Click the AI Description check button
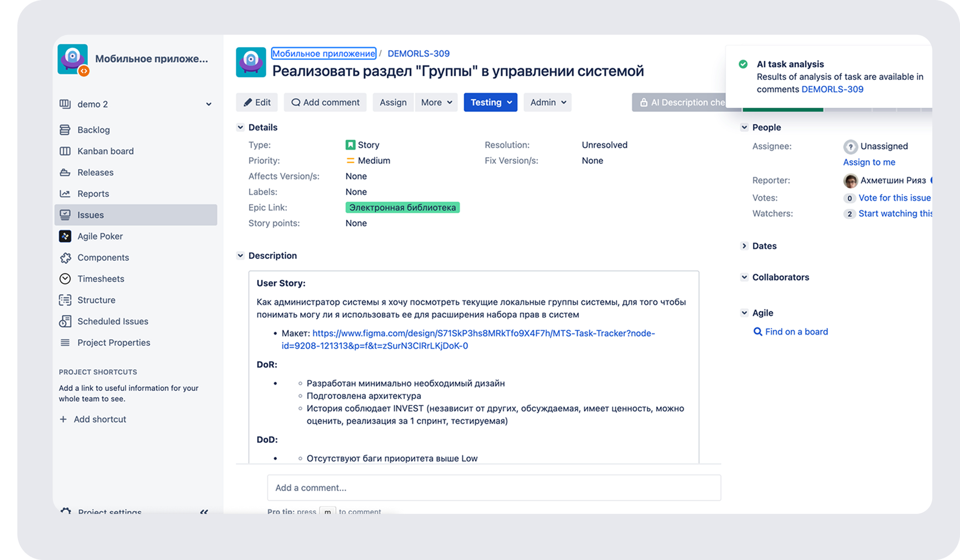 [x=679, y=102]
